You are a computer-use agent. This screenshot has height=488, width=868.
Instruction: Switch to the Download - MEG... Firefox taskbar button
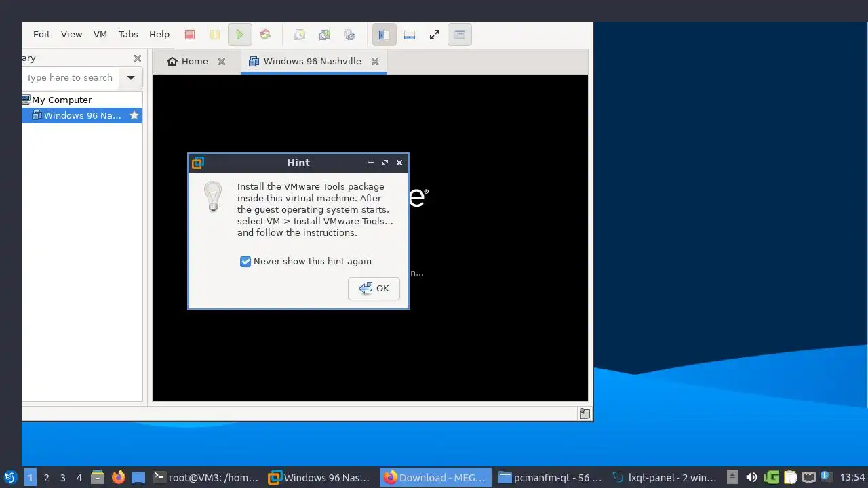pos(435,477)
